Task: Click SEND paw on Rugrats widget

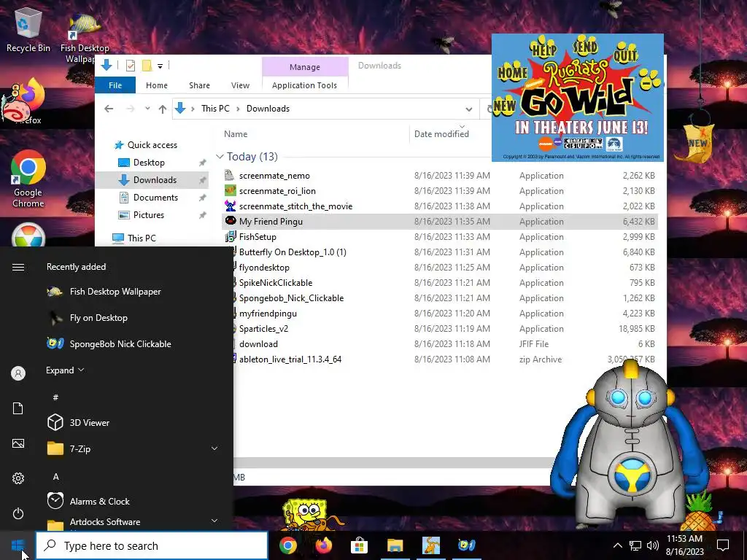Action: tap(585, 46)
